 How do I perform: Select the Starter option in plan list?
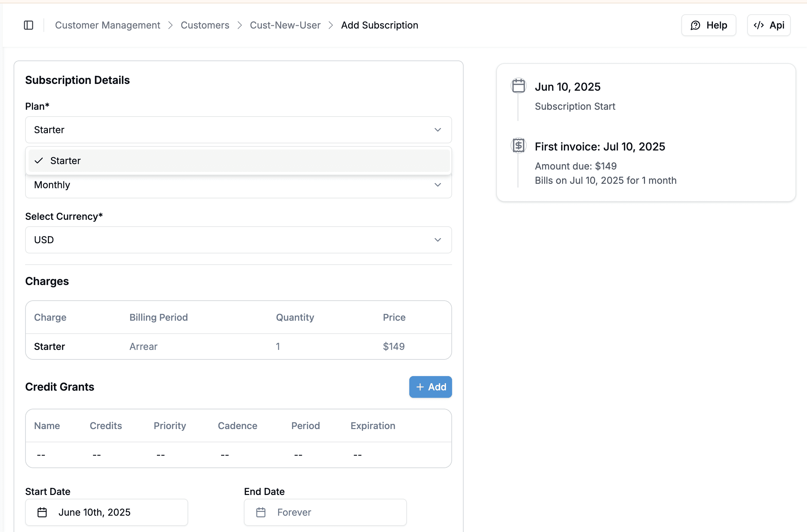[x=239, y=161]
